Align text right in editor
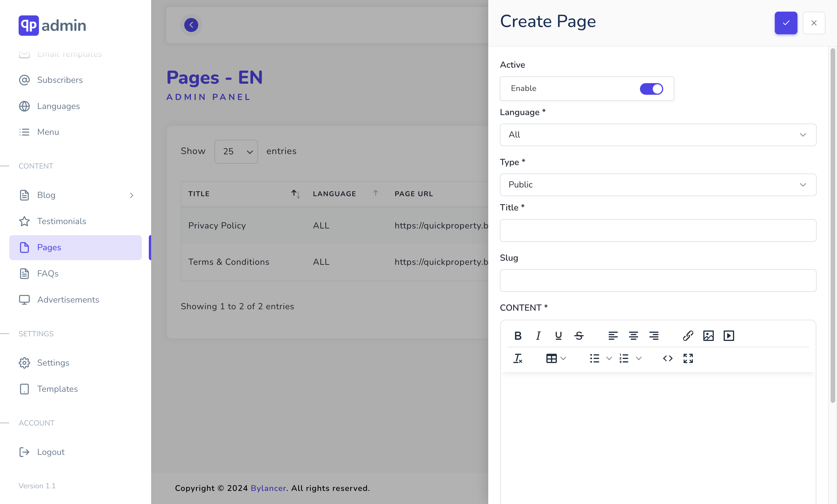Image resolution: width=837 pixels, height=504 pixels. (654, 335)
